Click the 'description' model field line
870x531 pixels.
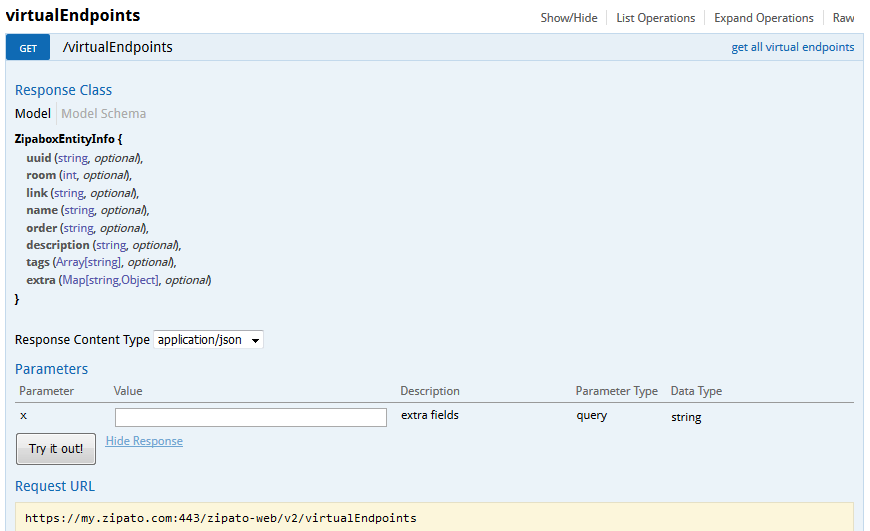click(x=104, y=245)
